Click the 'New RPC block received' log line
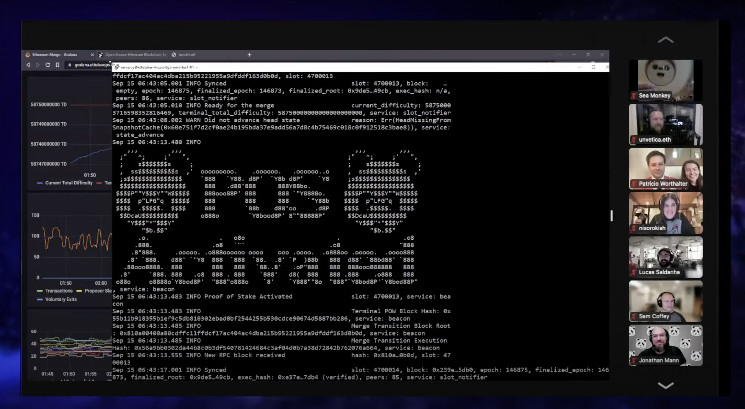 245,355
